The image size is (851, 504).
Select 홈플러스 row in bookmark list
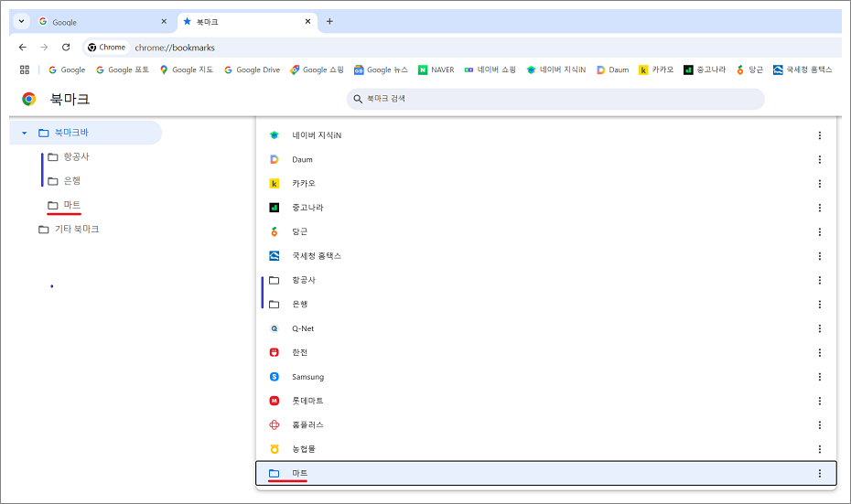point(546,424)
